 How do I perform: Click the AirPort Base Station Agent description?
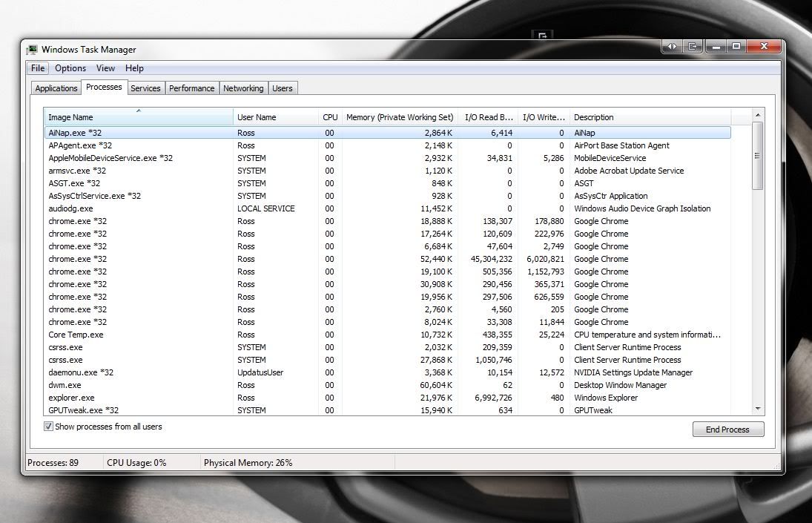pyautogui.click(x=621, y=145)
